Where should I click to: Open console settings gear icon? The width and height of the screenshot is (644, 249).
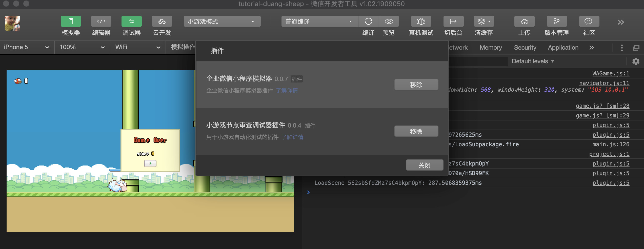(x=636, y=61)
